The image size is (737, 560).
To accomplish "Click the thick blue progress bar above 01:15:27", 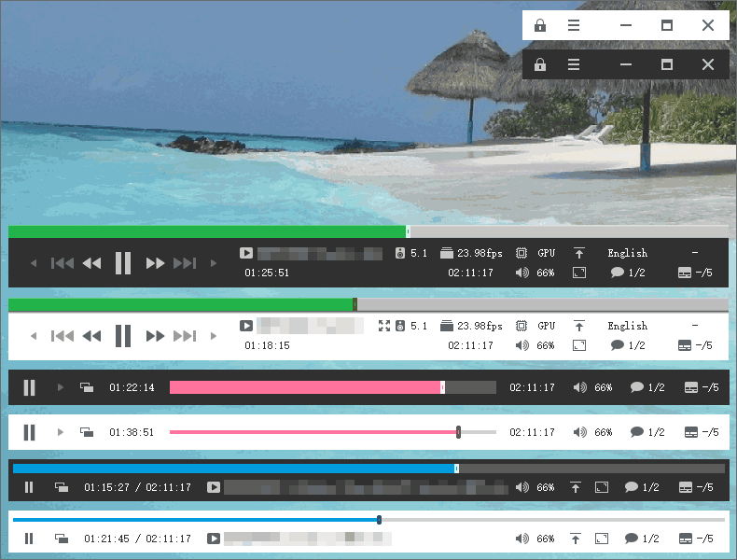I will (x=369, y=469).
